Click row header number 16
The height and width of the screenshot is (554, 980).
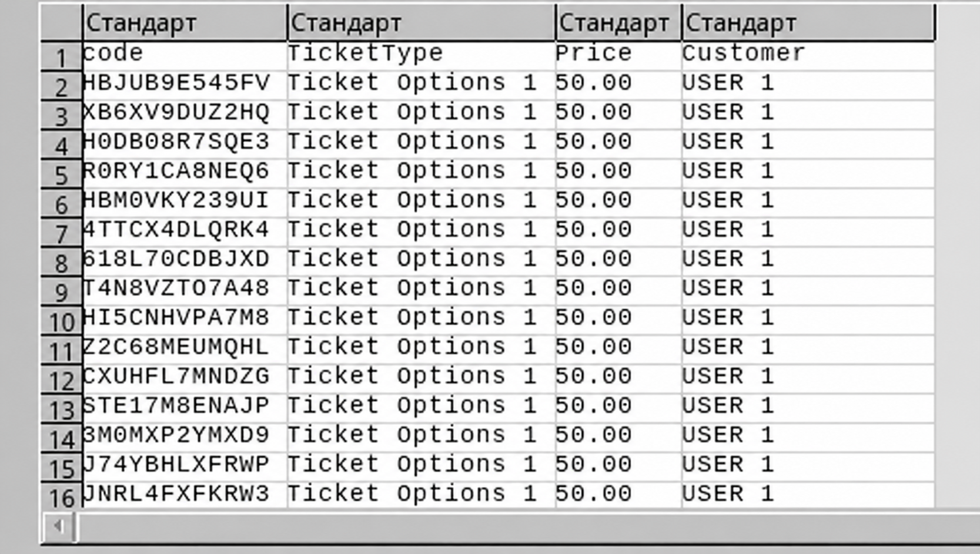62,496
